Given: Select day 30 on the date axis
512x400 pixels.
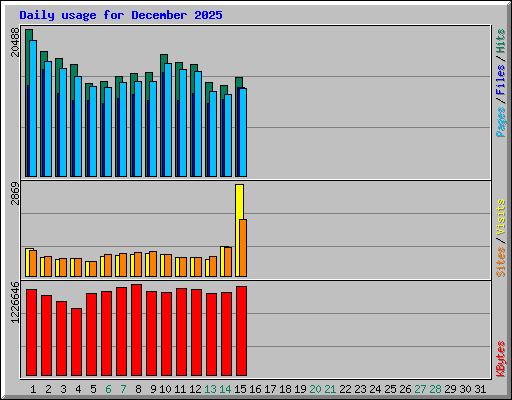Looking at the screenshot, I should pos(465,389).
